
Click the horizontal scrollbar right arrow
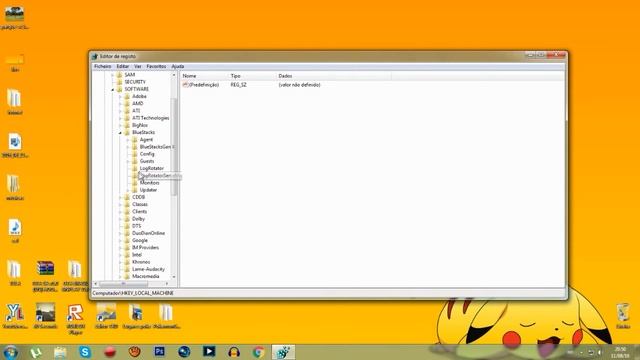point(167,284)
